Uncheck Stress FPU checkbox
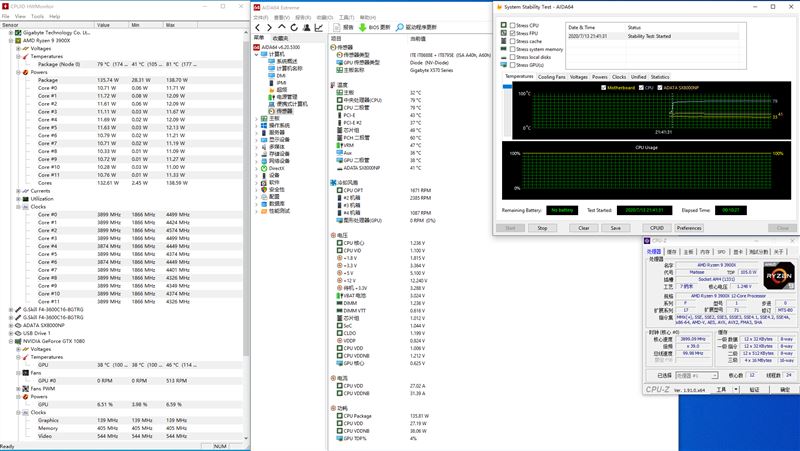The height and width of the screenshot is (451, 800). coord(512,33)
